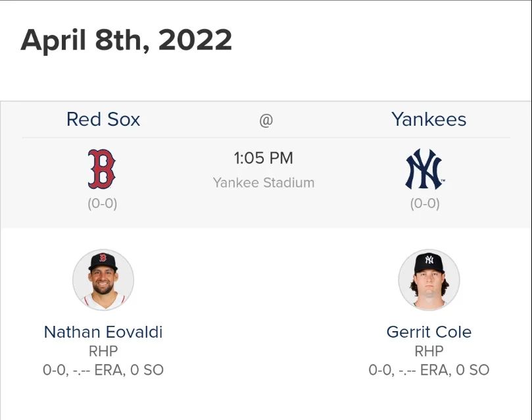The image size is (532, 420).
Task: Click the 1:05 PM game time
Action: [264, 158]
